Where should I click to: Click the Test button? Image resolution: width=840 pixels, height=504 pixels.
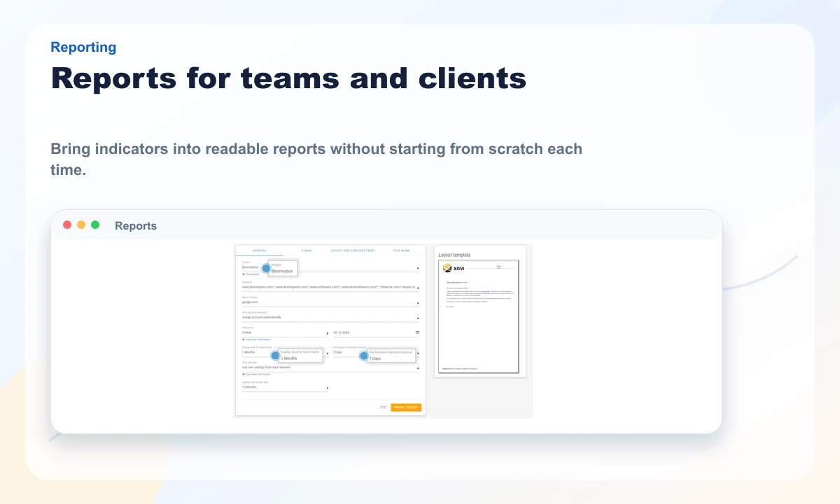click(x=383, y=407)
